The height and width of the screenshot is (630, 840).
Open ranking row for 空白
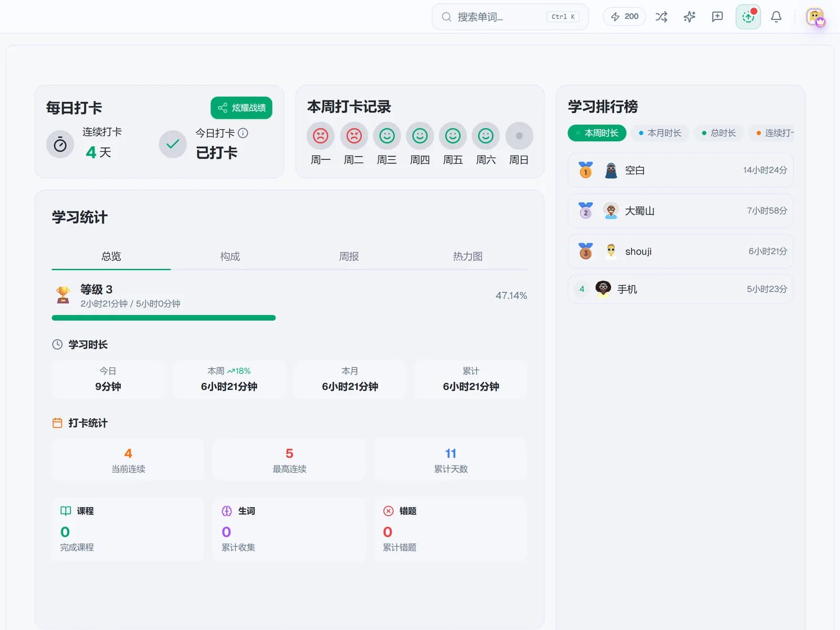(680, 170)
